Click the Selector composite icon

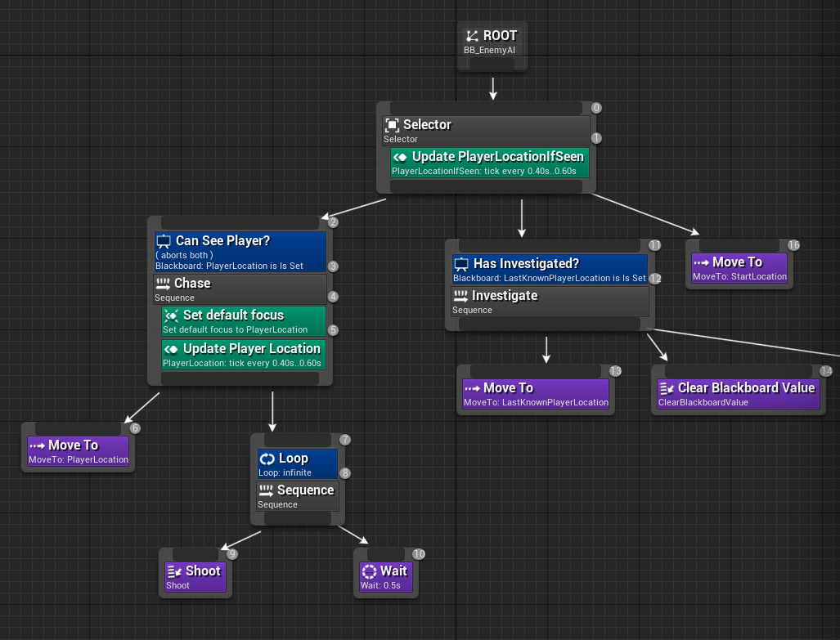tap(392, 125)
